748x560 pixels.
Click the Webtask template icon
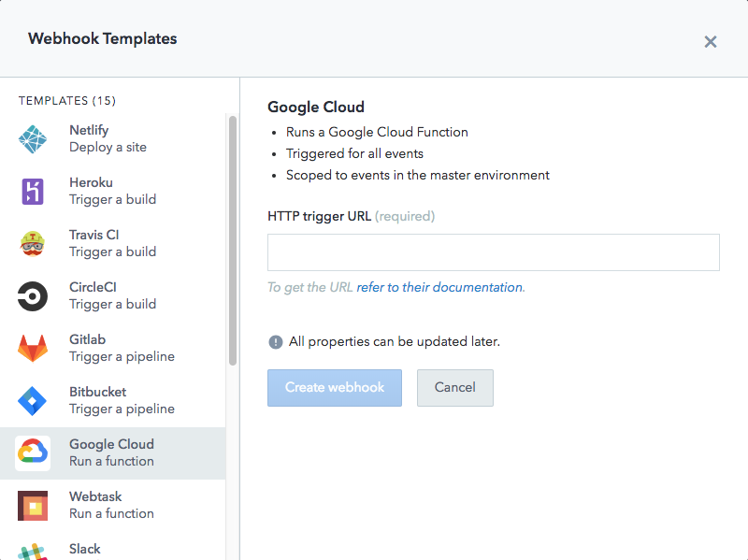tap(32, 505)
